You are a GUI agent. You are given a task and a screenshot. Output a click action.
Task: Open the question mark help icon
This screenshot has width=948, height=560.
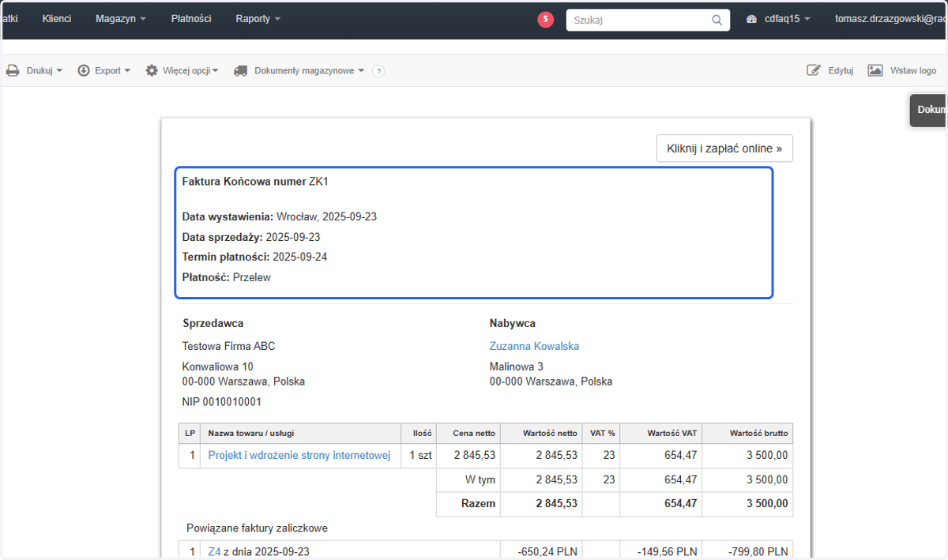click(378, 71)
